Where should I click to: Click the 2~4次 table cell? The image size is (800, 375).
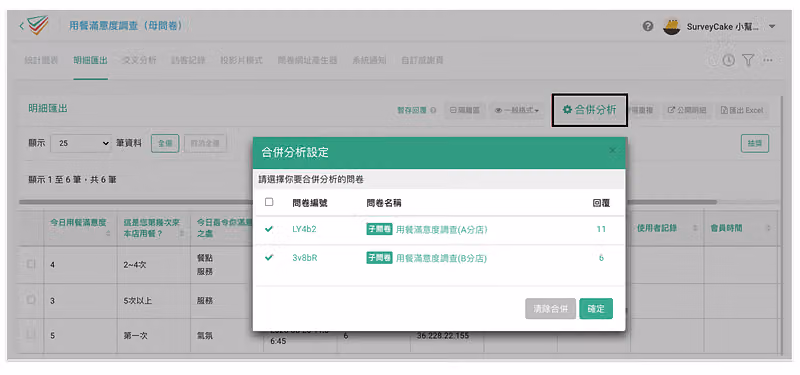point(154,265)
